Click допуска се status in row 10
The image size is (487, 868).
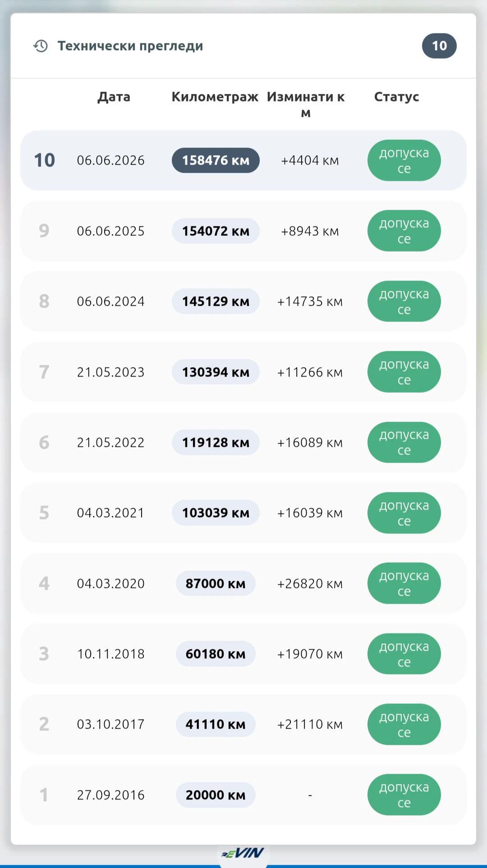404,161
